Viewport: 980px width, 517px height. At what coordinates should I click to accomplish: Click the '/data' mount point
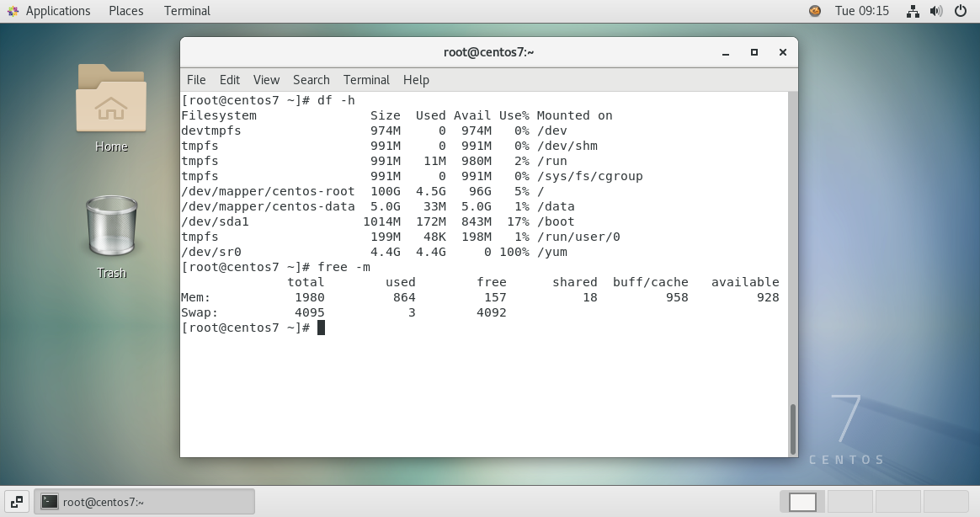[557, 206]
